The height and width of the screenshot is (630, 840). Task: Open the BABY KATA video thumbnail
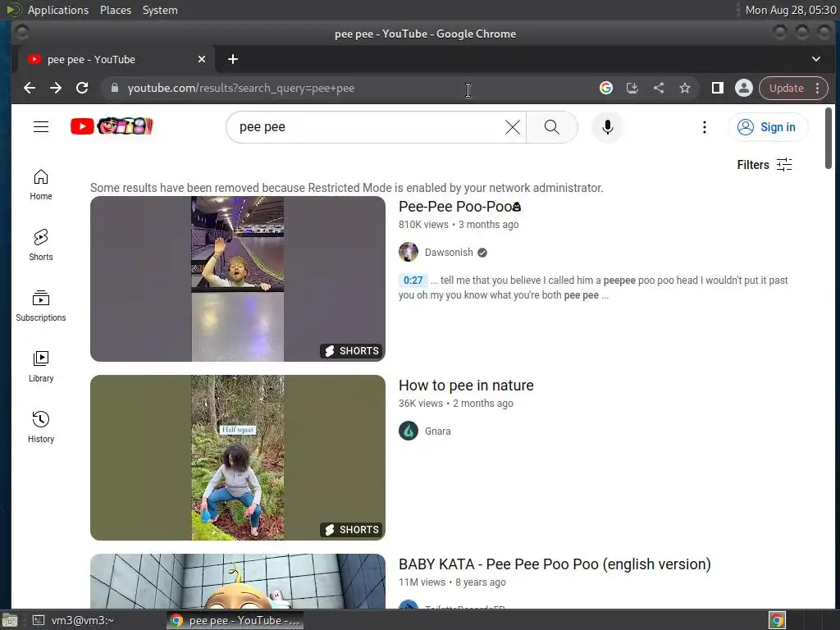point(238,582)
